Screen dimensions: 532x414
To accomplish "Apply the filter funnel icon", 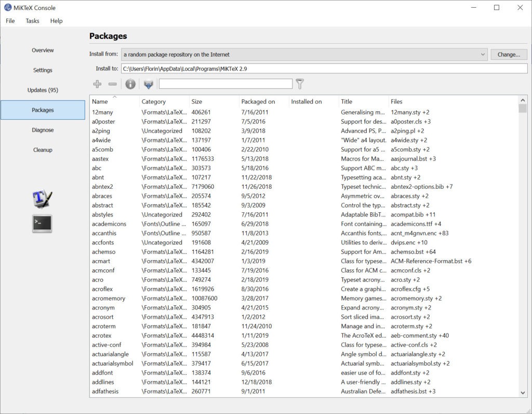I will pos(300,84).
